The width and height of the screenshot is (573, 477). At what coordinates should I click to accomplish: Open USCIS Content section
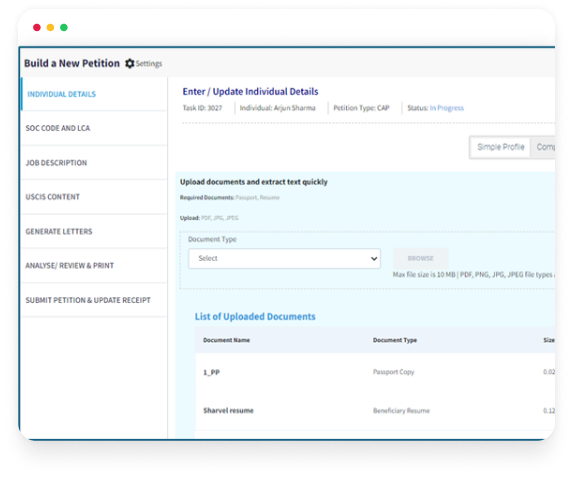click(x=94, y=197)
